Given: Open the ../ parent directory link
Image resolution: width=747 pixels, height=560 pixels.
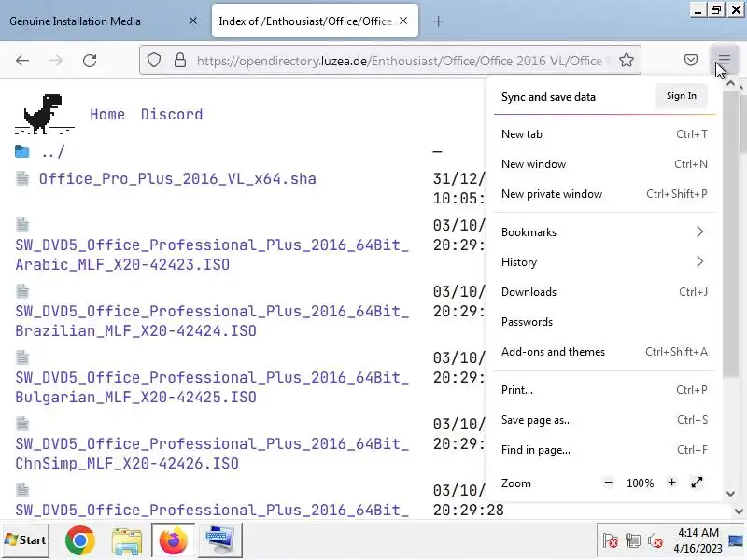Looking at the screenshot, I should [x=53, y=152].
